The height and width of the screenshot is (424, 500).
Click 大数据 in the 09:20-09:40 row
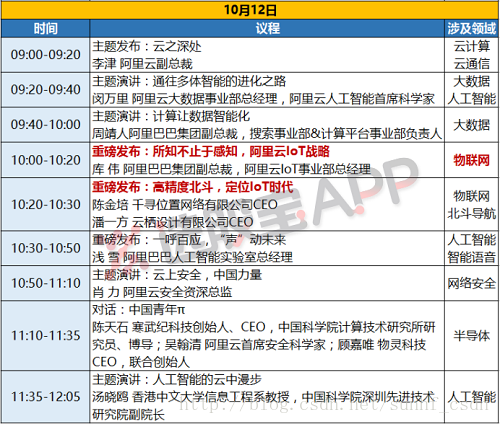[472, 81]
